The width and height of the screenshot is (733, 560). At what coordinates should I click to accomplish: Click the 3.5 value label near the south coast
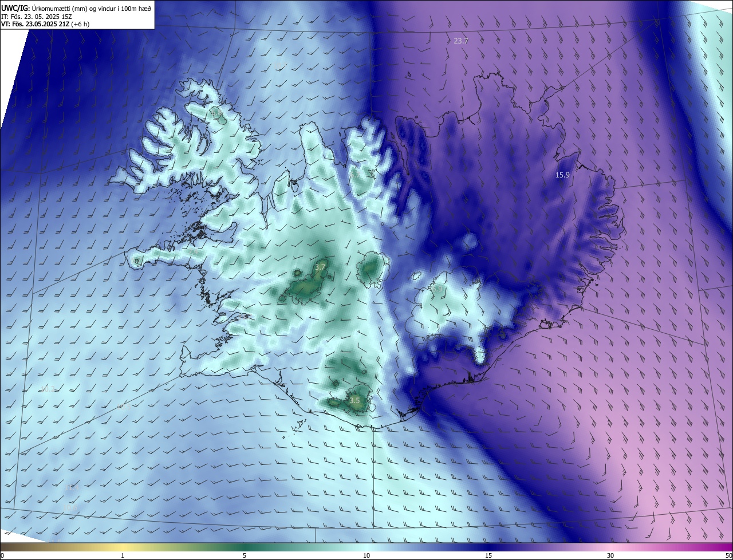[x=354, y=400]
